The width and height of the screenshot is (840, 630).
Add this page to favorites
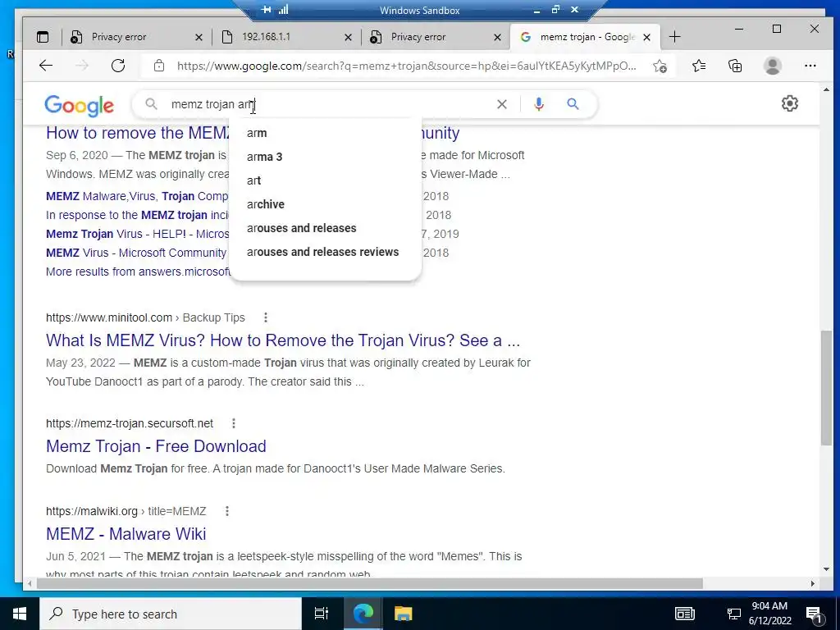pyautogui.click(x=660, y=66)
